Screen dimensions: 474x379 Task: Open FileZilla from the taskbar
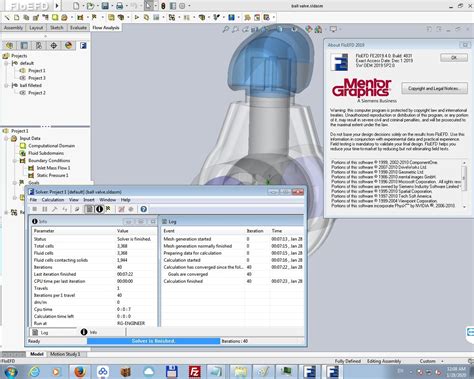(x=194, y=371)
